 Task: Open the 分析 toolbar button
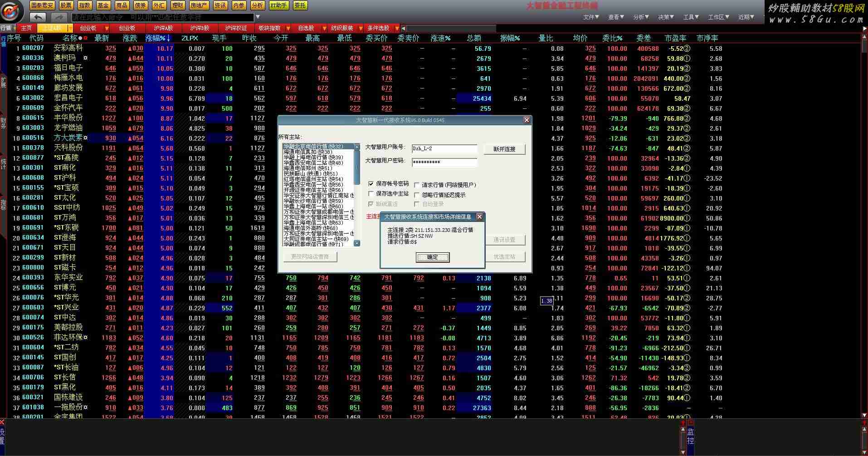pyautogui.click(x=257, y=5)
